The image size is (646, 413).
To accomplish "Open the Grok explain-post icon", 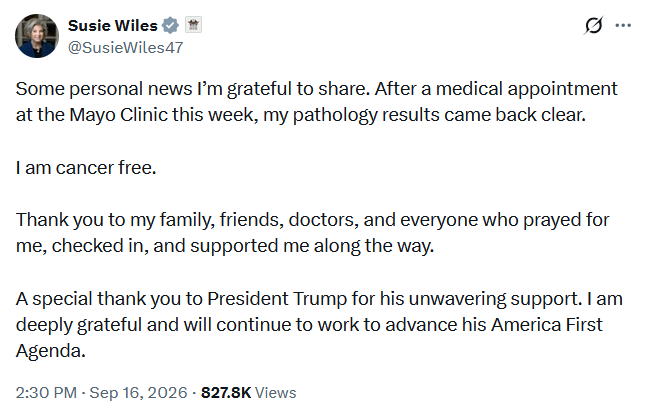I will (x=593, y=26).
